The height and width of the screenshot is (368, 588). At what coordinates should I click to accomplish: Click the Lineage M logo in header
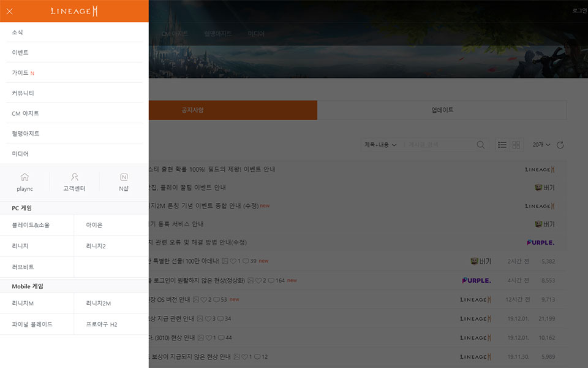point(74,11)
